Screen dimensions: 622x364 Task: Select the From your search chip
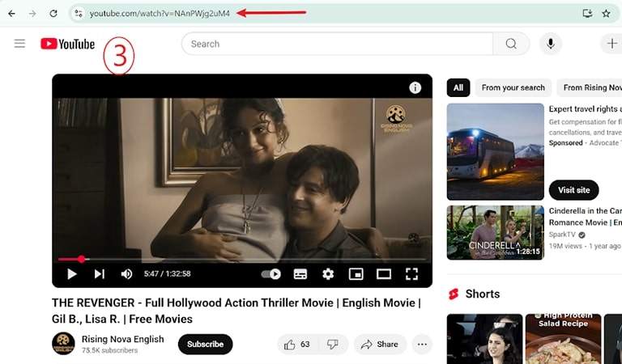tap(513, 87)
